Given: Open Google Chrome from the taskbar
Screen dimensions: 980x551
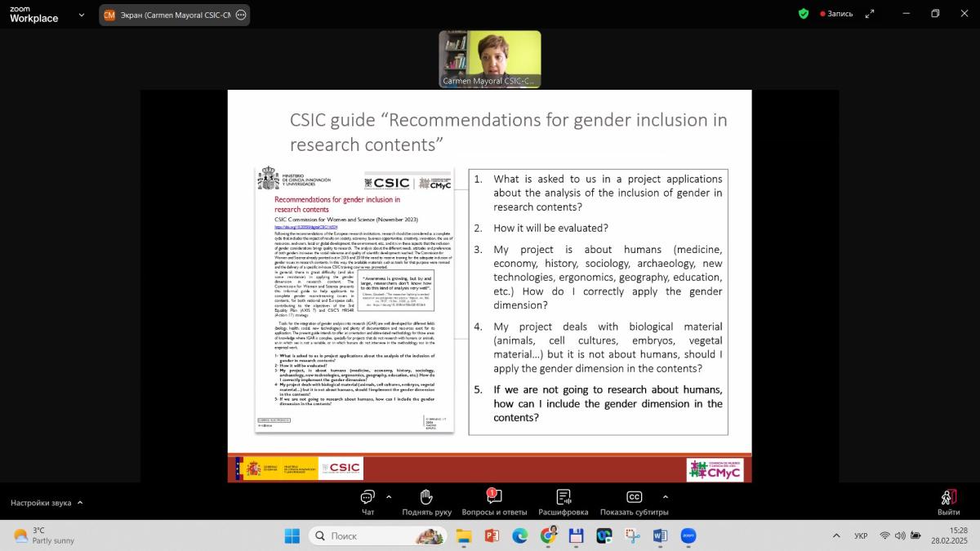Looking at the screenshot, I should (x=548, y=536).
